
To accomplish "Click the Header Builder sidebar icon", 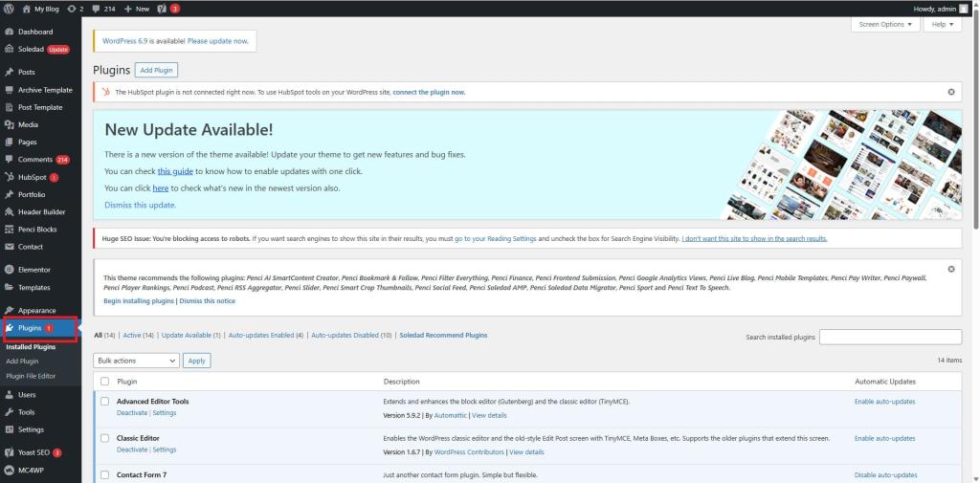I will 9,212.
